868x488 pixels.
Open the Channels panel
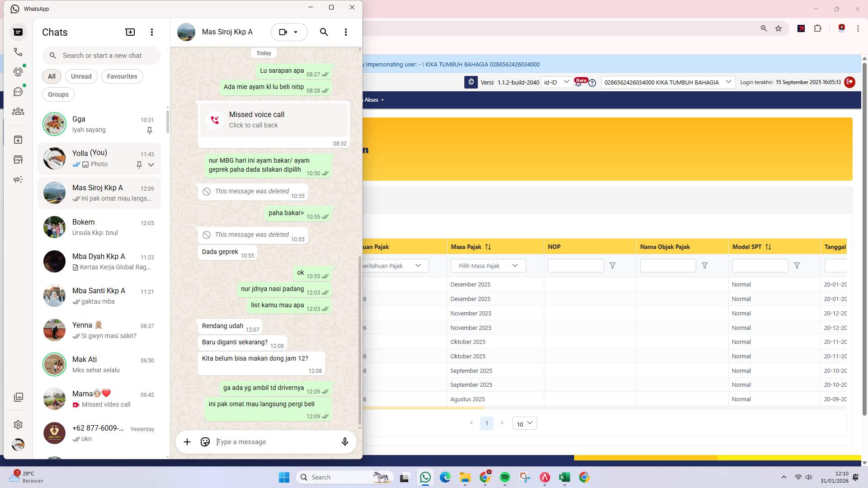pos(18,91)
